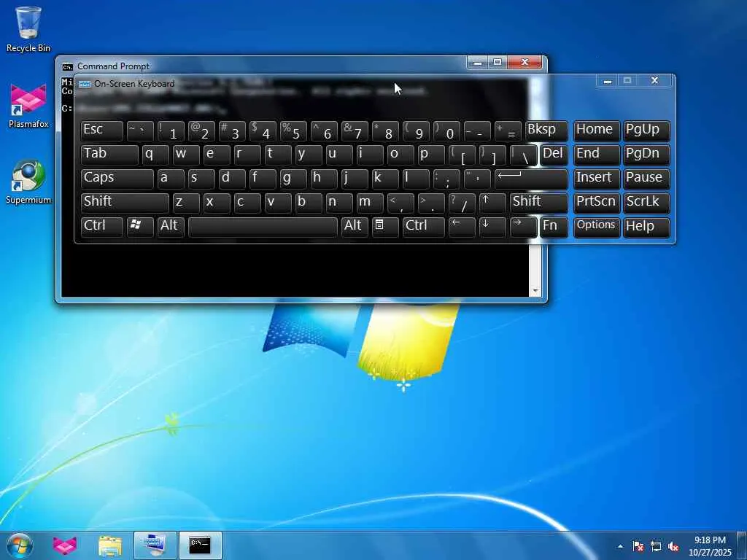Toggle the left Ctrl key

pos(102,227)
